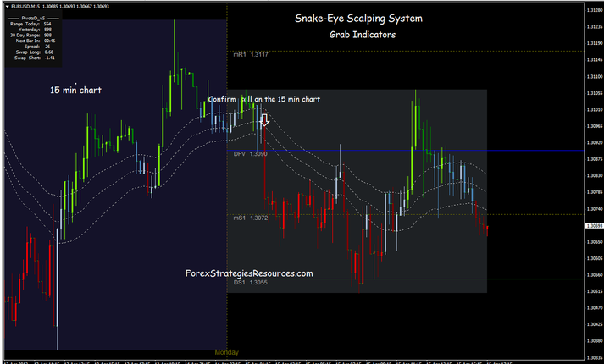Click the 1.30335 price axis label
Screen dimensions: 604x364
(x=595, y=357)
